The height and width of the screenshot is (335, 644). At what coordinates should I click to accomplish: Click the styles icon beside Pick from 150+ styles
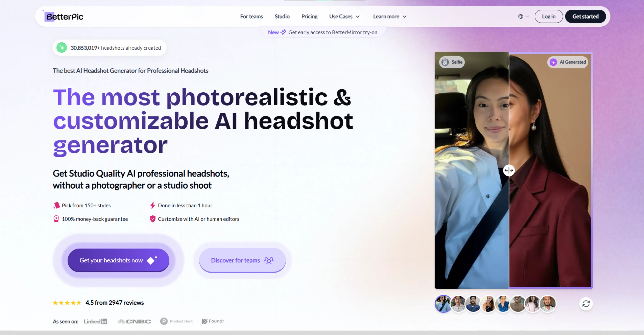pyautogui.click(x=56, y=205)
